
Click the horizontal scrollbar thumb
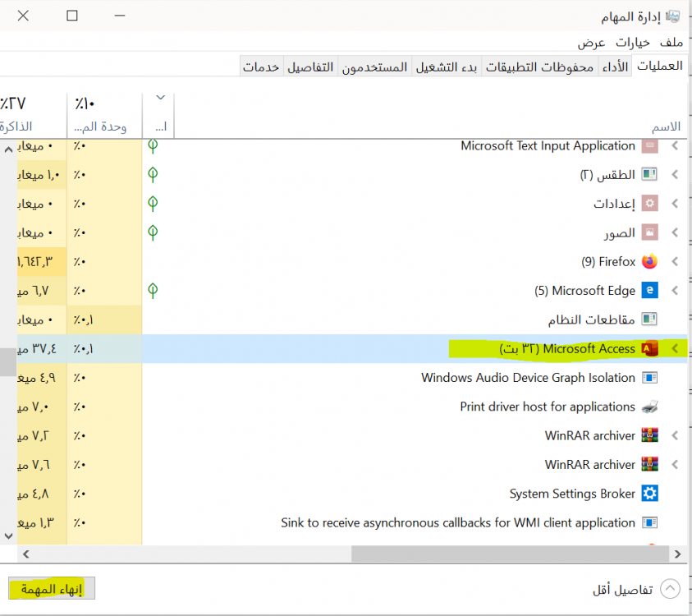pyautogui.click(x=510, y=554)
